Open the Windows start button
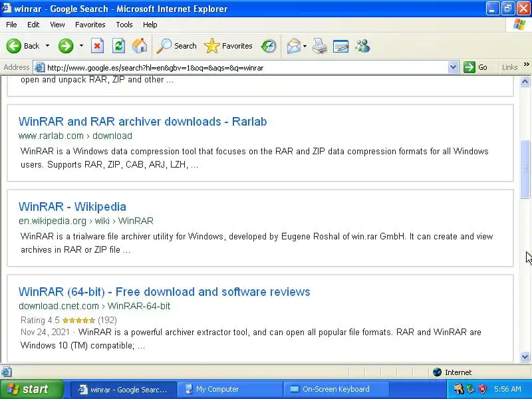This screenshot has width=532, height=399. pos(32,389)
